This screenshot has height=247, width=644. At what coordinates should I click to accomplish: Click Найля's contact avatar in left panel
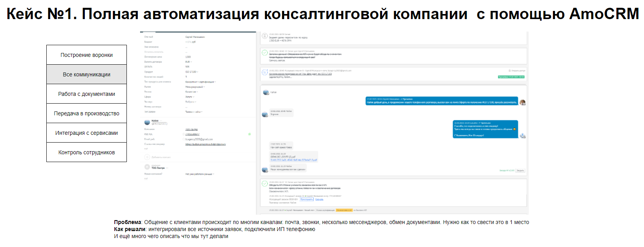(x=147, y=122)
